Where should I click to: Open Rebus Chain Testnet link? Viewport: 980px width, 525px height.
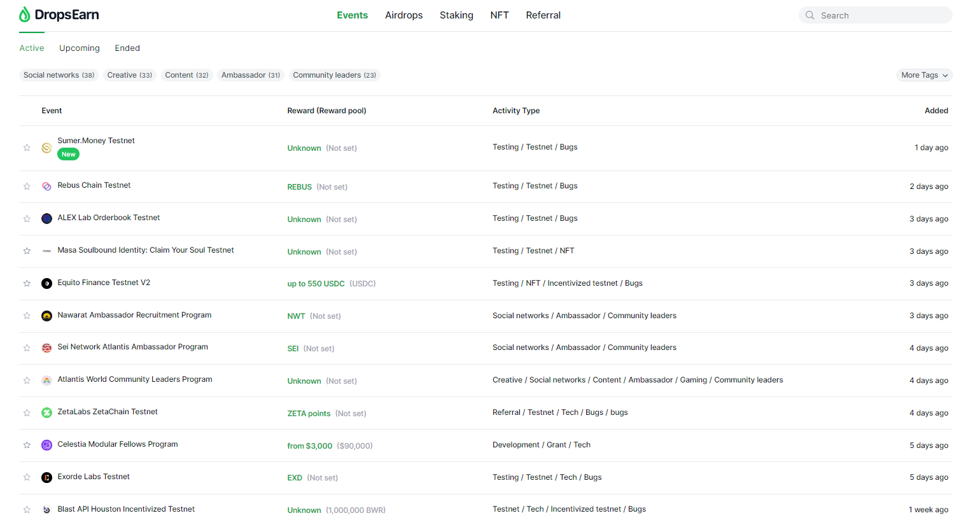pyautogui.click(x=94, y=185)
